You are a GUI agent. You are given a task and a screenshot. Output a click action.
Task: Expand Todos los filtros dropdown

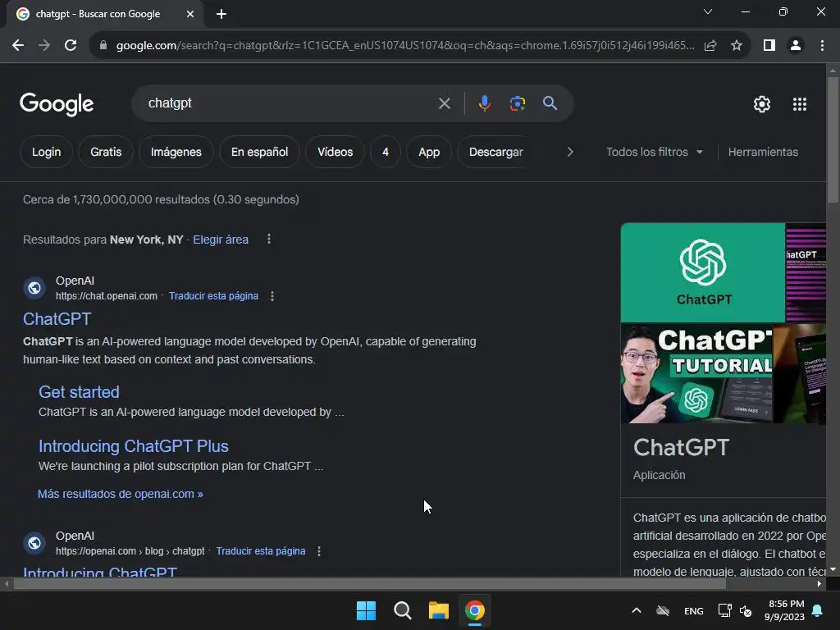pyautogui.click(x=654, y=152)
